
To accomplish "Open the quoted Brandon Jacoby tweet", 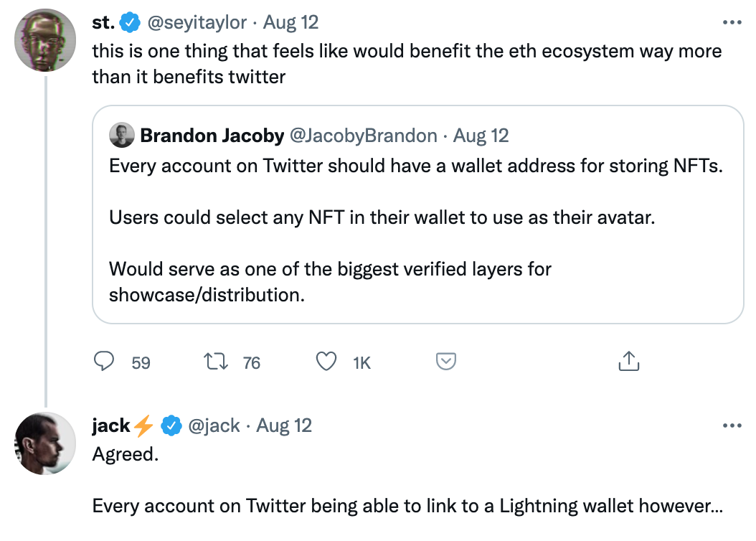I will pos(417,230).
